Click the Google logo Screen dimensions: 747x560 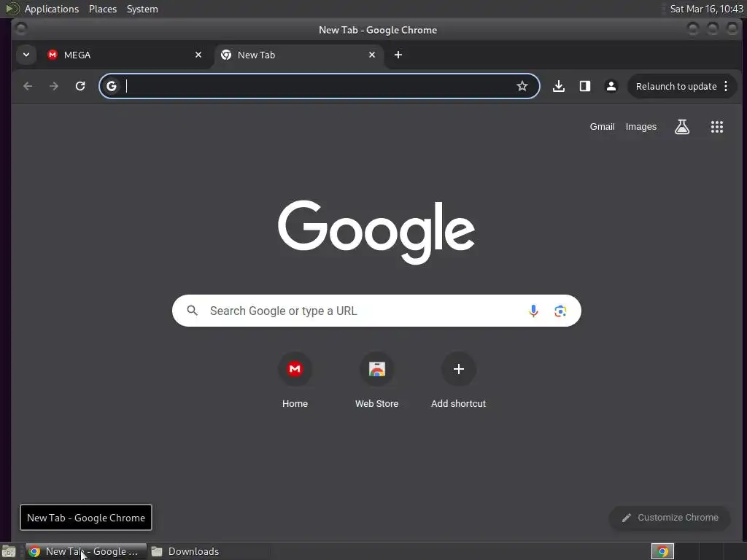click(x=376, y=231)
